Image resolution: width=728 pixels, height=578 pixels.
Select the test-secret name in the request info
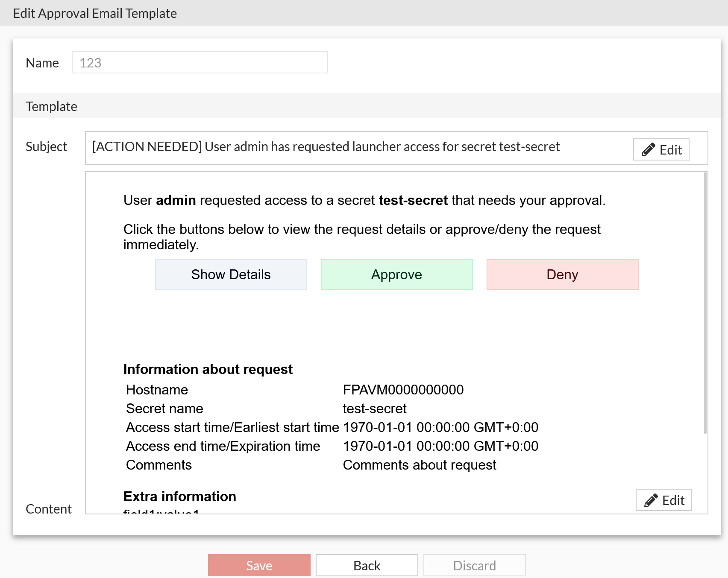click(374, 409)
